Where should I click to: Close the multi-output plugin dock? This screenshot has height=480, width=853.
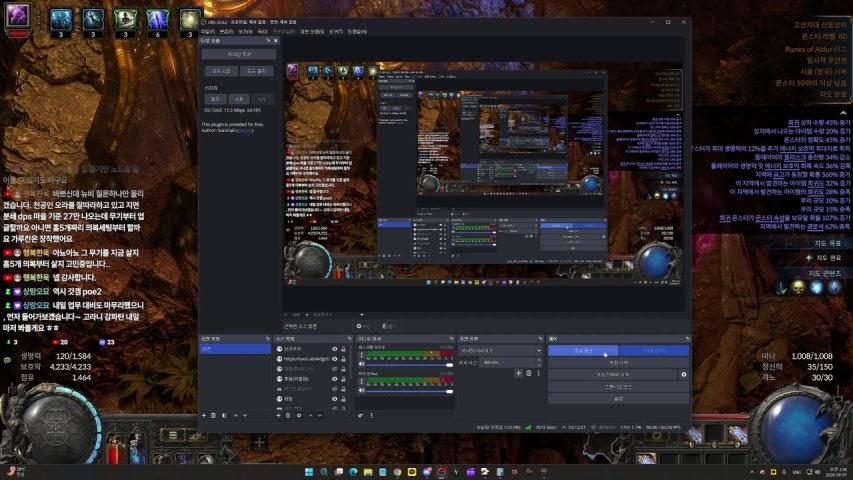point(275,41)
